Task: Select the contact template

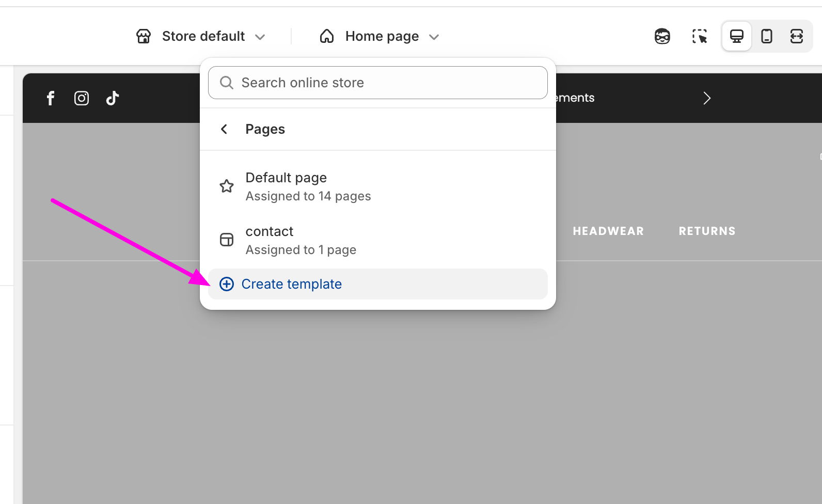Action: (378, 240)
